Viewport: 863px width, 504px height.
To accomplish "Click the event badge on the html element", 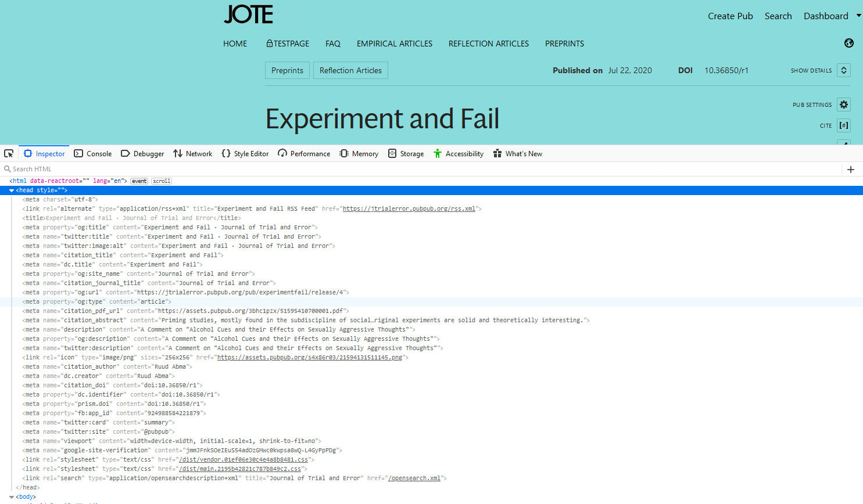I will coord(139,181).
